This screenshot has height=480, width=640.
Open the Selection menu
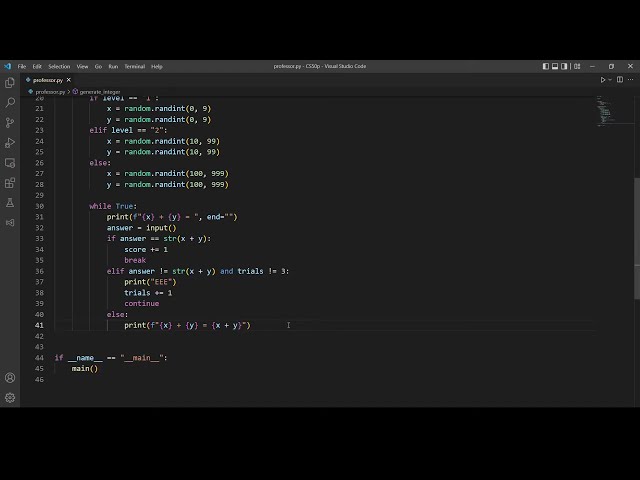pos(59,66)
